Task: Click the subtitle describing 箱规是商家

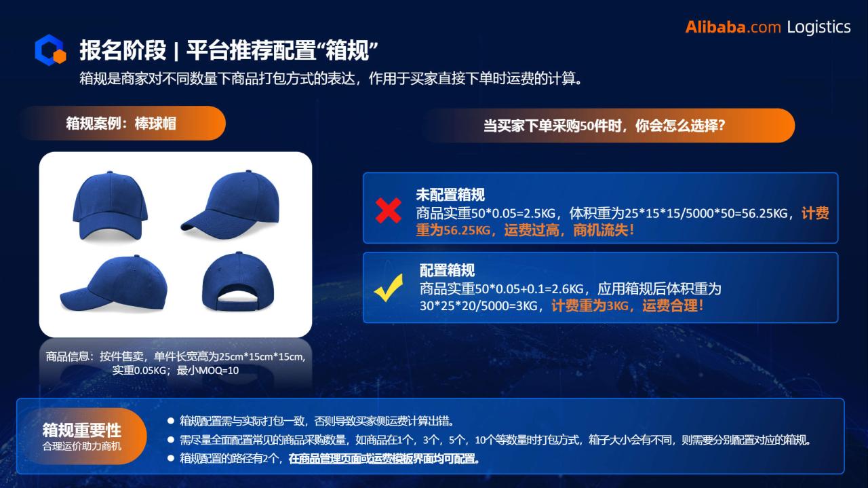Action: pyautogui.click(x=331, y=79)
